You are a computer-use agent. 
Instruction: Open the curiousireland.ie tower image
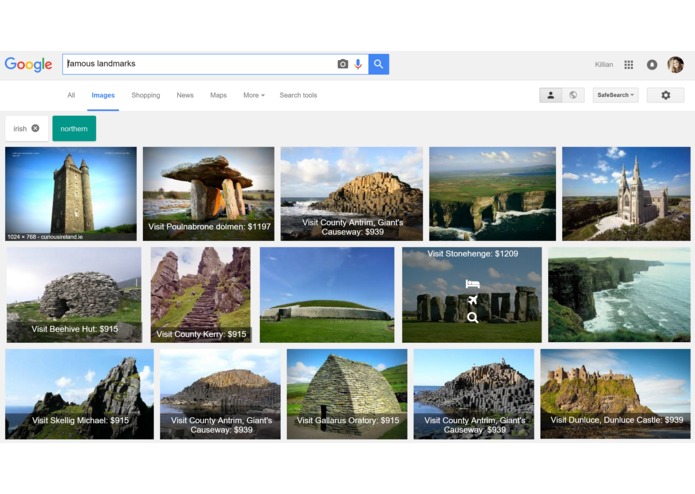[x=71, y=194]
